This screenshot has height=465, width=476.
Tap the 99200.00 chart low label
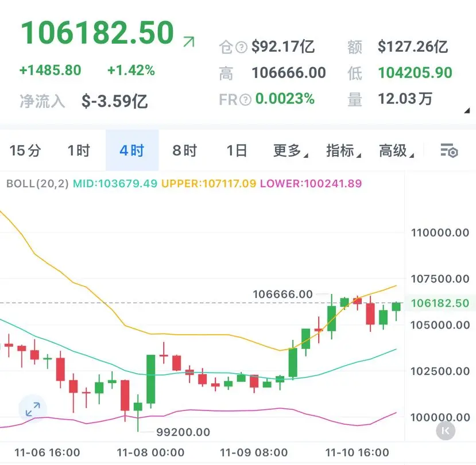tap(183, 432)
